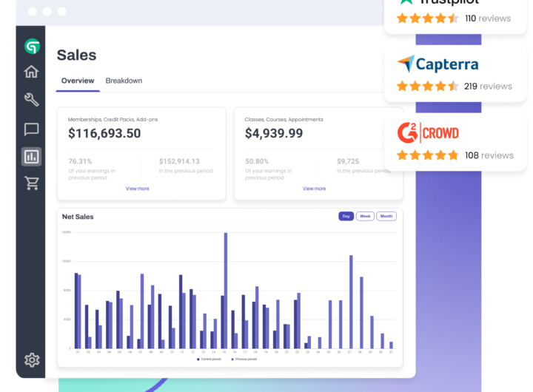Click View more under Memberships card
This screenshot has height=392, width=533.
coord(138,189)
